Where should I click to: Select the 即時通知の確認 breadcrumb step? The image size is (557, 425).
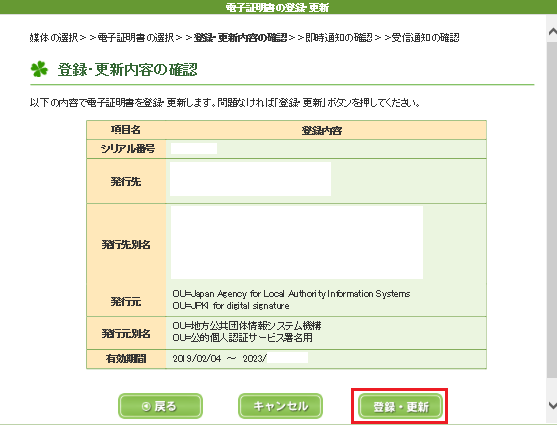(339, 37)
